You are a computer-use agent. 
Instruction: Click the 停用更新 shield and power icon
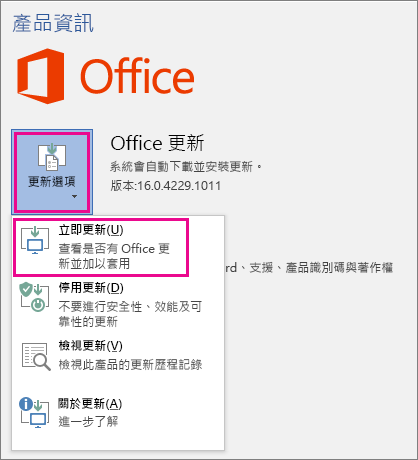[x=34, y=297]
